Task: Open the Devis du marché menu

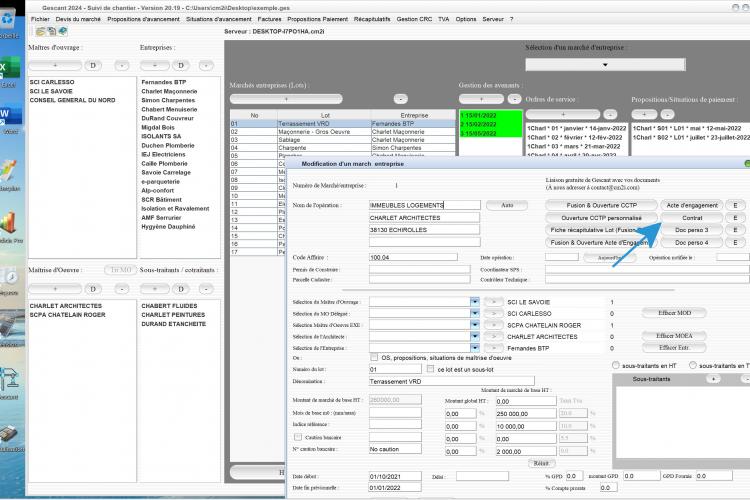Action: tap(78, 19)
